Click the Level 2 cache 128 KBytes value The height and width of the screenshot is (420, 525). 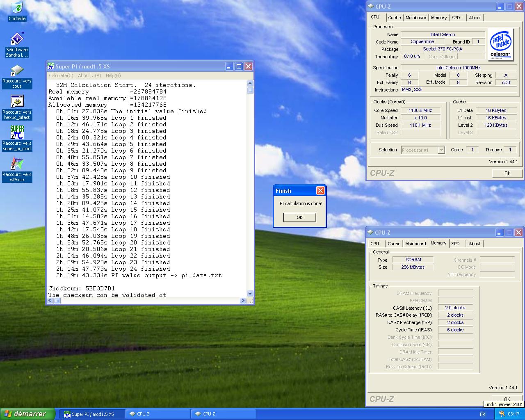496,125
